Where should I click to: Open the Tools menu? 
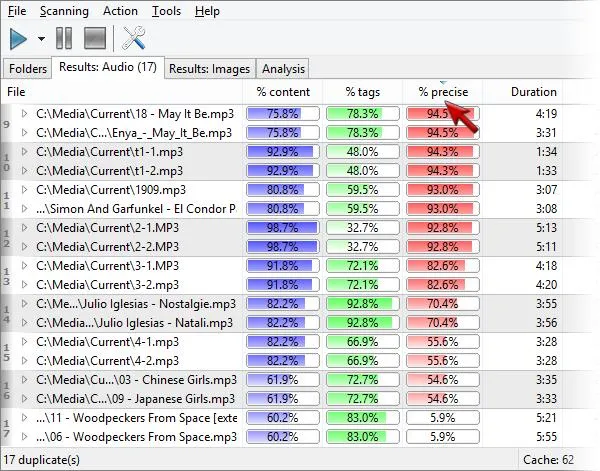click(x=166, y=11)
